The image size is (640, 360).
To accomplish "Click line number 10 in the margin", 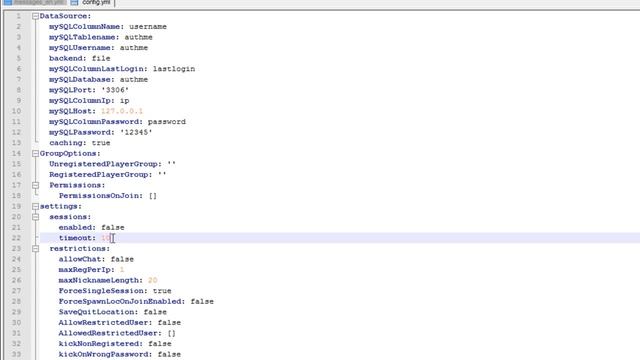I will point(16,111).
